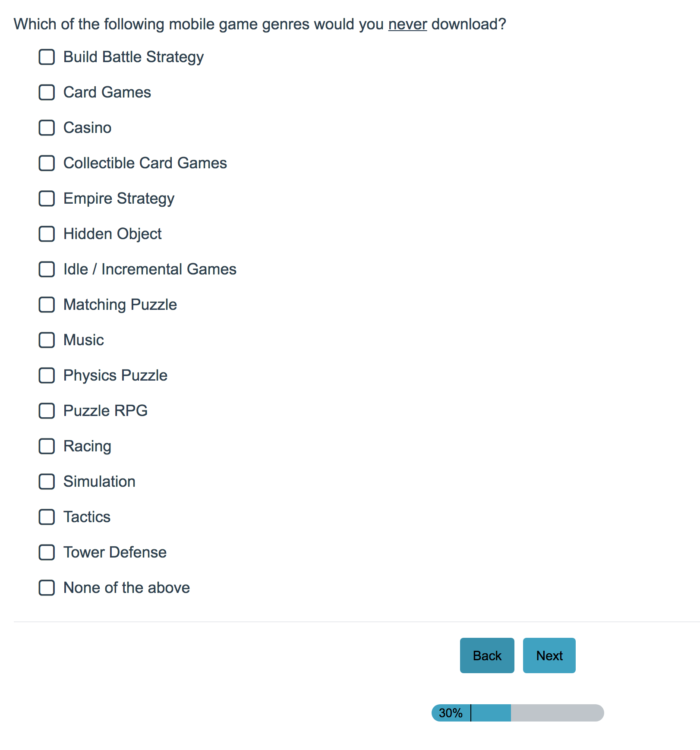
Task: Tick the Card Games option
Action: pos(47,92)
